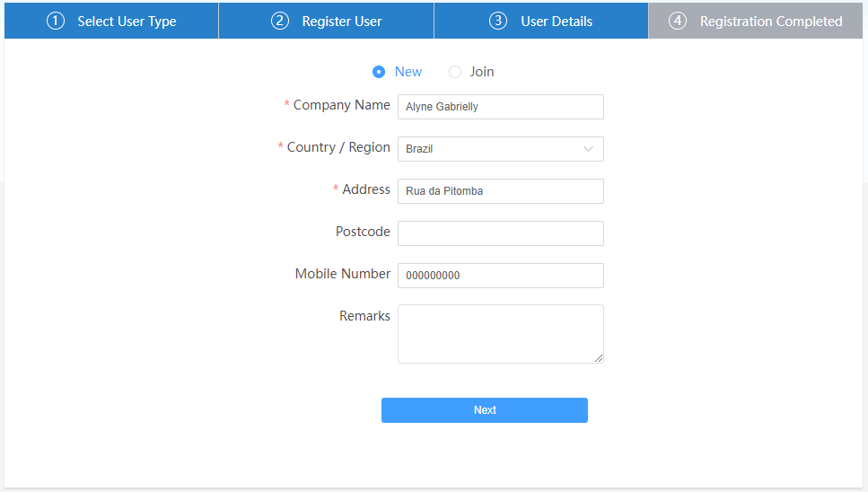Viewport: 868px width, 492px height.
Task: Grab the Remarks textarea resize handle
Action: tap(599, 358)
